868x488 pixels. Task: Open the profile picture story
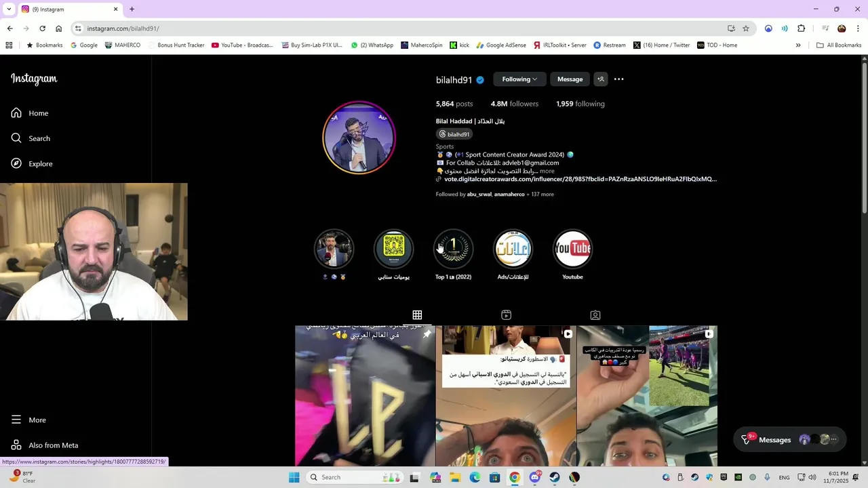point(359,138)
